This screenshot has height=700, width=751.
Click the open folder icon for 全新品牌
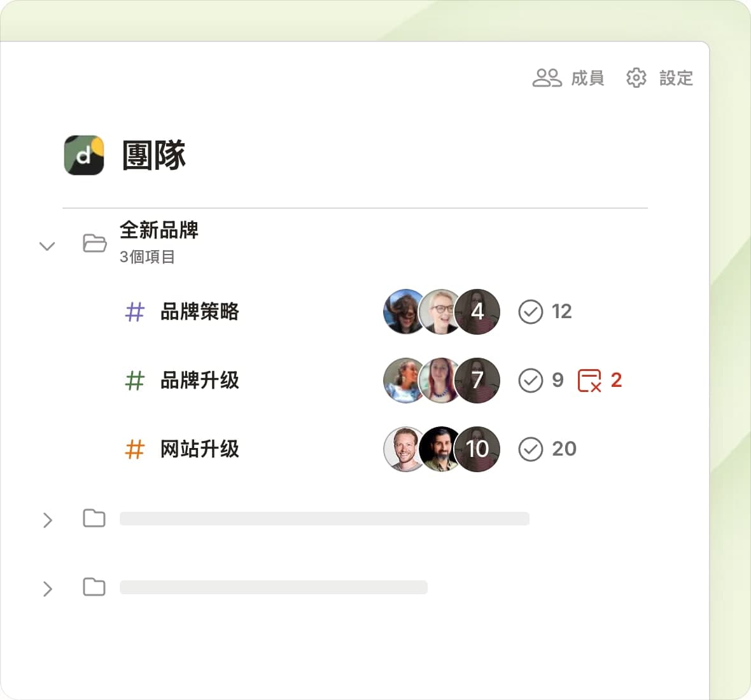(95, 243)
